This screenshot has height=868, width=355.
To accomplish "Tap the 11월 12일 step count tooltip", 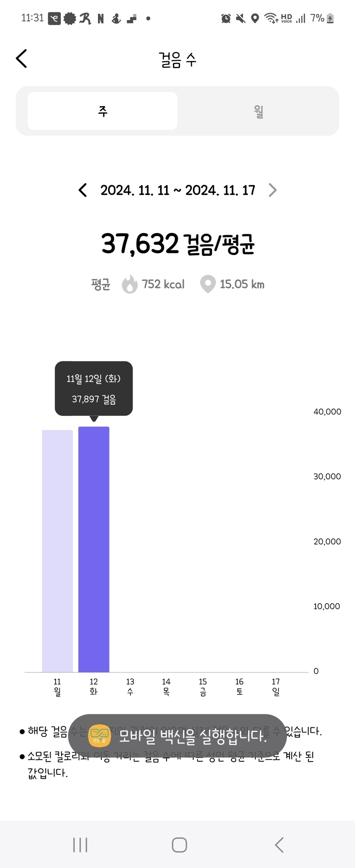I will click(94, 388).
